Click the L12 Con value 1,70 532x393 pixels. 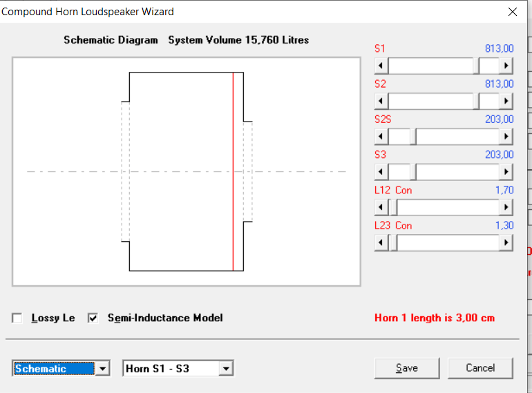[x=504, y=190]
